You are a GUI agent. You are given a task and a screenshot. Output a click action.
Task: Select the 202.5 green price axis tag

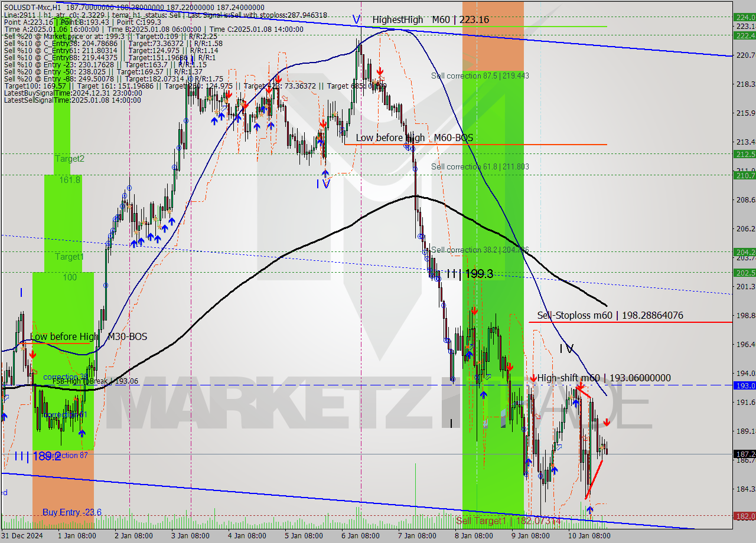tap(744, 273)
